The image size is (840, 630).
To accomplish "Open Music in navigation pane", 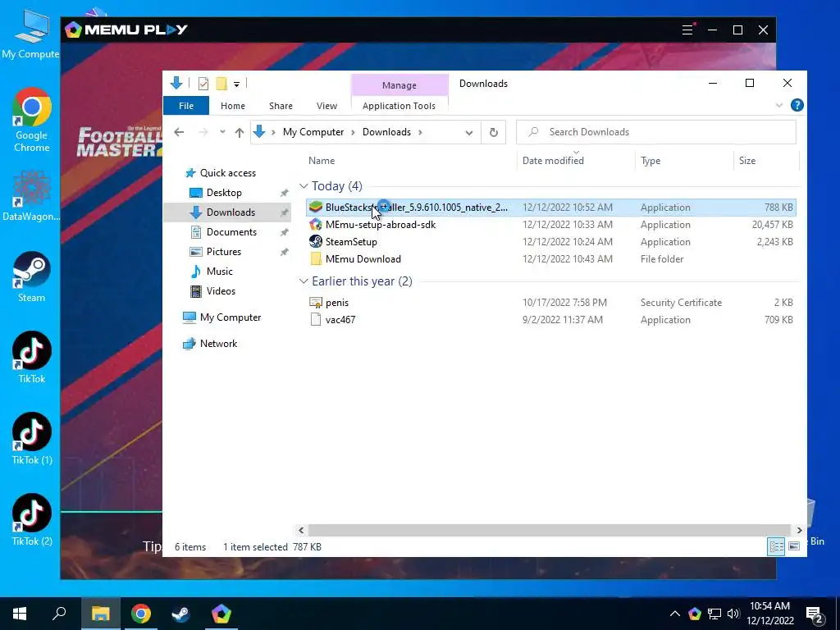I will tap(220, 272).
